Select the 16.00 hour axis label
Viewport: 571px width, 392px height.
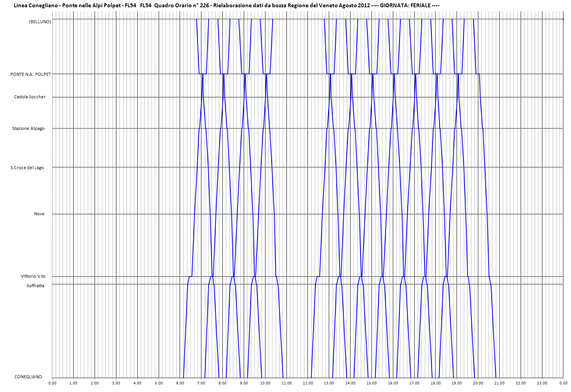393,383
